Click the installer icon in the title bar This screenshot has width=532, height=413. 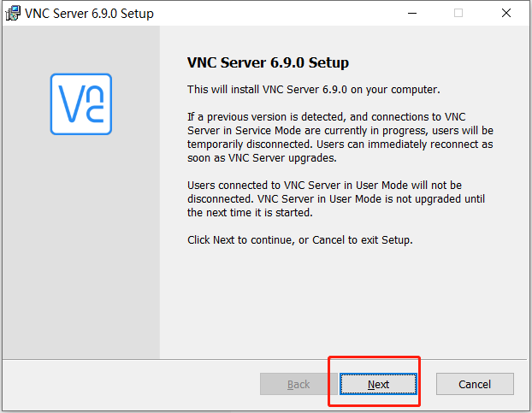click(x=13, y=14)
